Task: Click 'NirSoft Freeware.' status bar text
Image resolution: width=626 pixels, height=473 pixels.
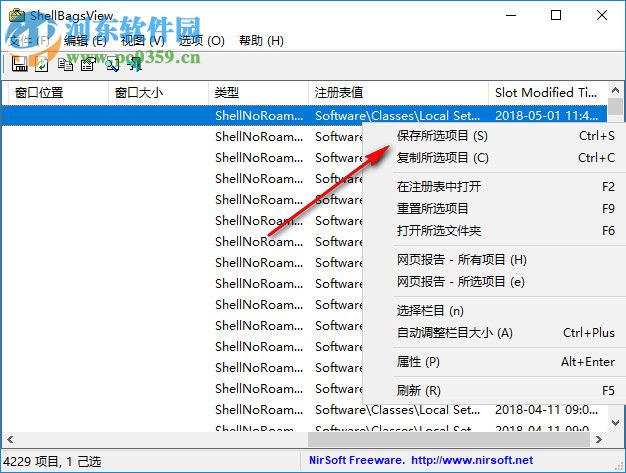Action: (x=357, y=460)
